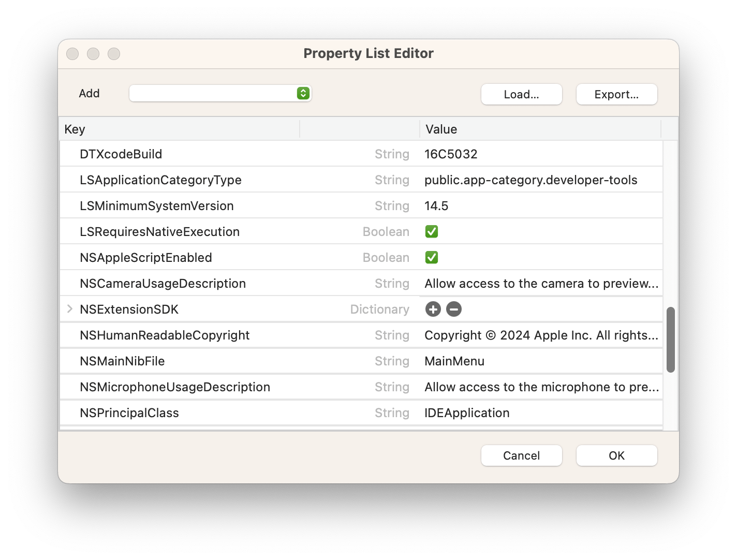Screen dimensions: 737x560
Task: Click the minus icon on NSExtensionSDK row
Action: tap(453, 309)
